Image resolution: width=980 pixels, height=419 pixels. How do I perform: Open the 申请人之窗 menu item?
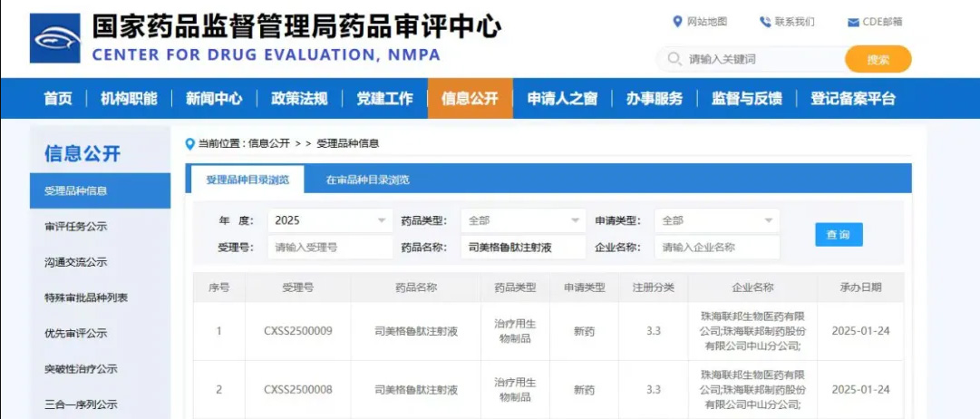tap(562, 99)
